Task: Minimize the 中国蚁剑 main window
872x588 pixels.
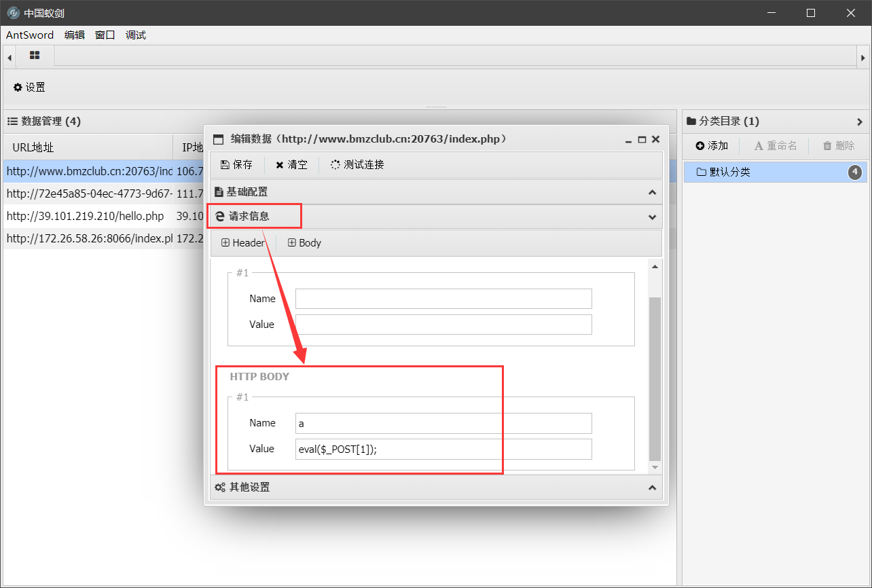Action: [771, 13]
